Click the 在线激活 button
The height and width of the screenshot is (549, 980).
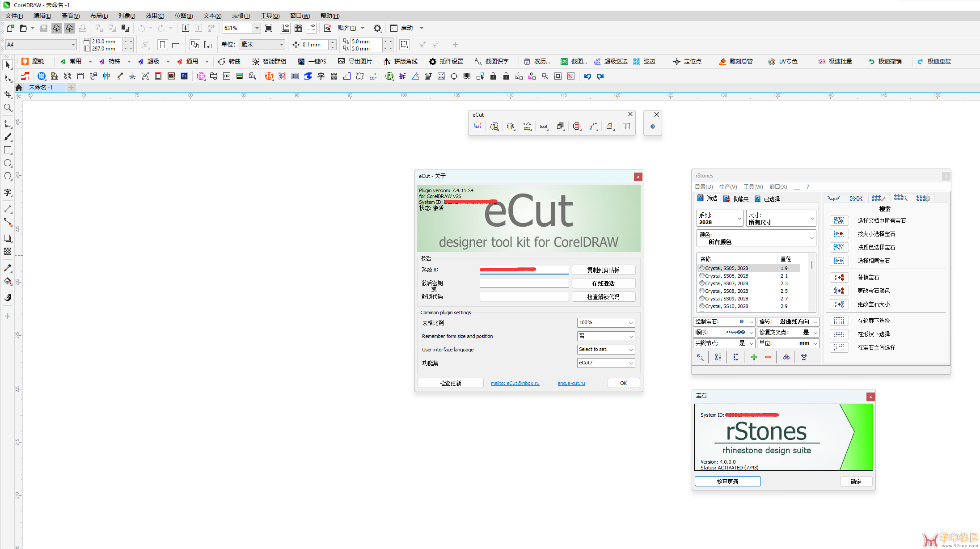[x=603, y=283]
